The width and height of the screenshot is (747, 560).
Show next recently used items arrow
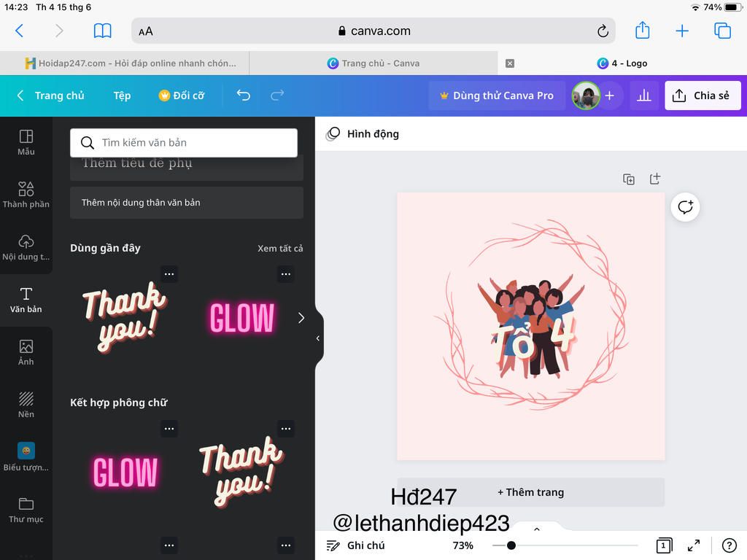coord(301,318)
